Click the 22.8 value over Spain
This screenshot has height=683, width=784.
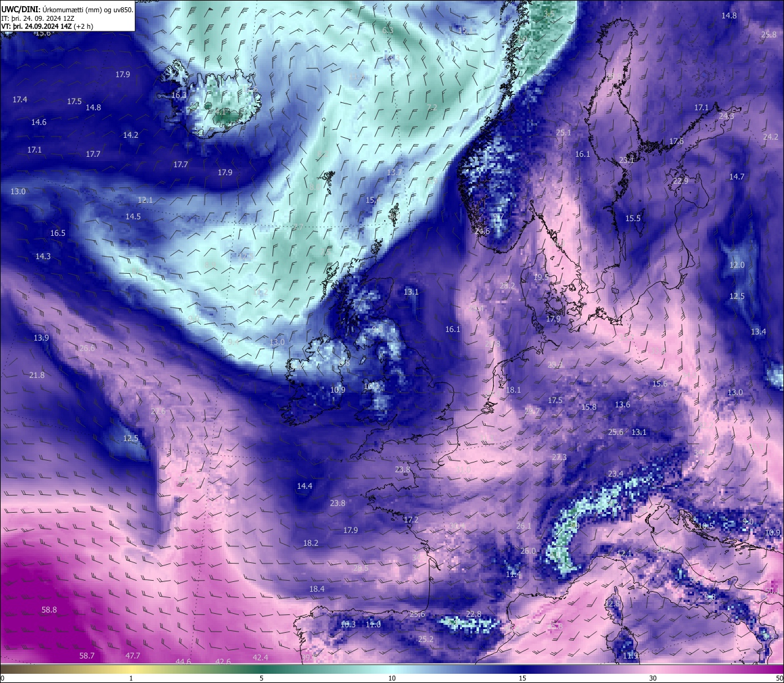[473, 614]
